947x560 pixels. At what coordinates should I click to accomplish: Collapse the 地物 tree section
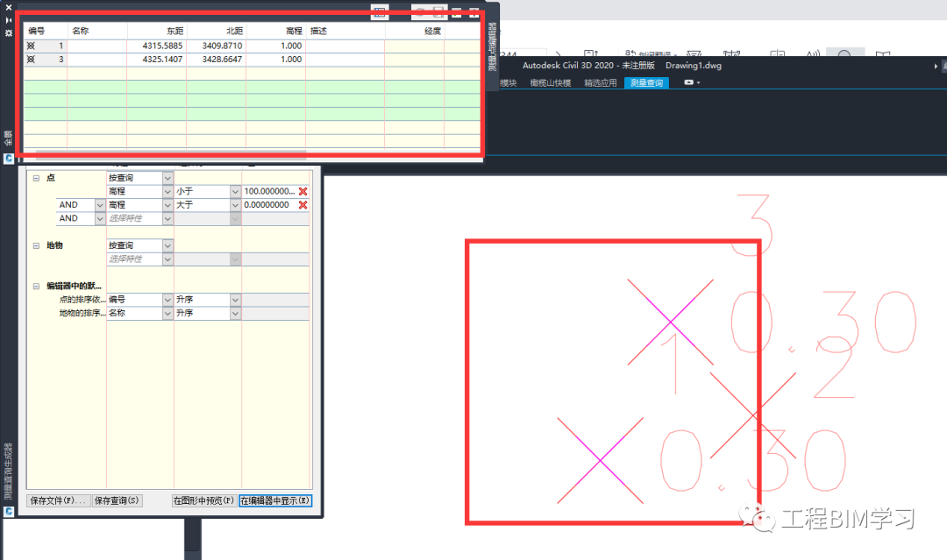click(36, 245)
